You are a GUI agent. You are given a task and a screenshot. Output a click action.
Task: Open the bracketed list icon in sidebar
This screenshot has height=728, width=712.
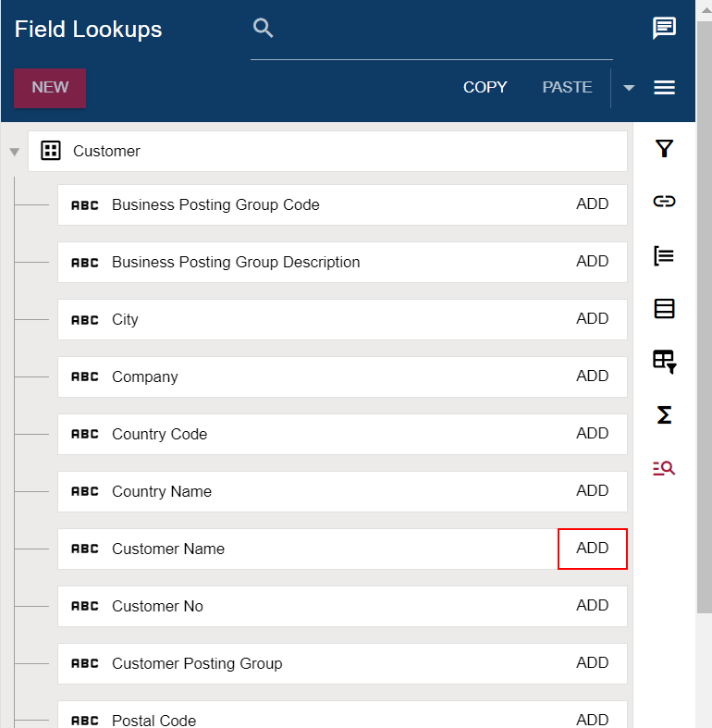664,256
